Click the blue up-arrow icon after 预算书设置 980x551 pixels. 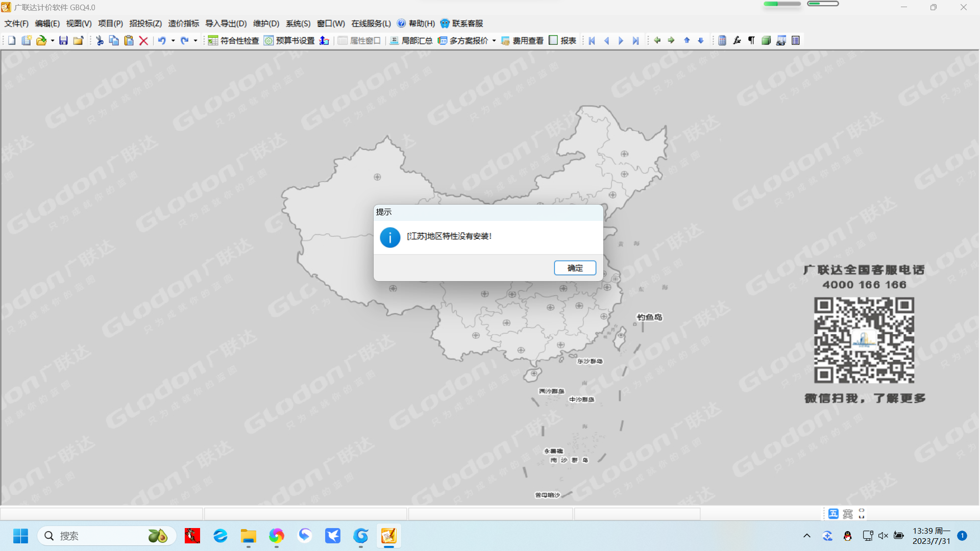point(324,41)
